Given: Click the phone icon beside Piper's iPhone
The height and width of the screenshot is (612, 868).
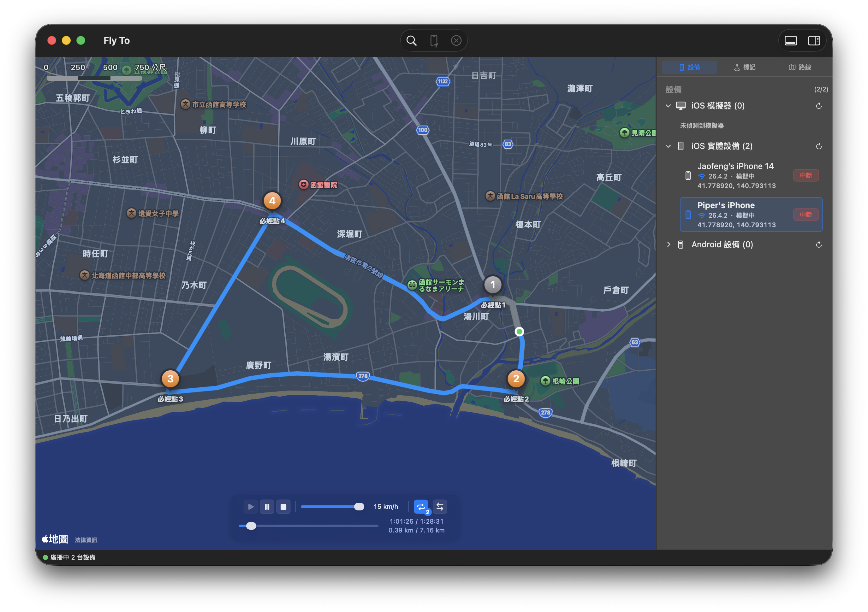Looking at the screenshot, I should (688, 215).
